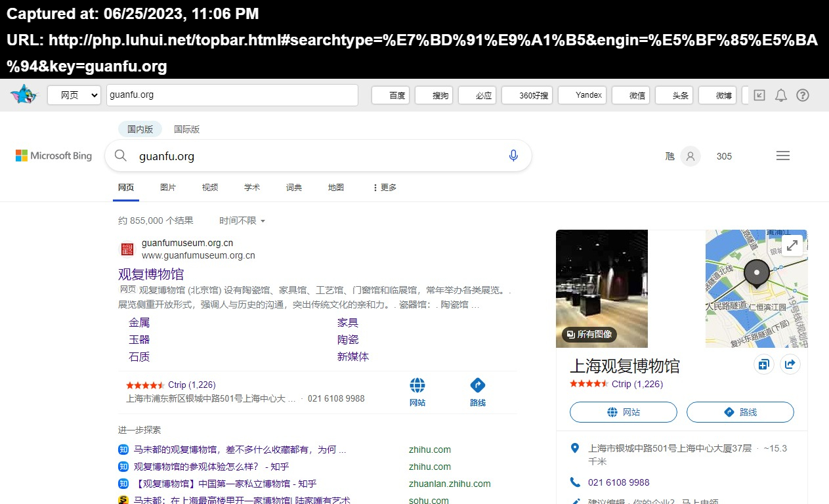Open the 网页 search type dropdown
The image size is (829, 504).
pos(74,95)
